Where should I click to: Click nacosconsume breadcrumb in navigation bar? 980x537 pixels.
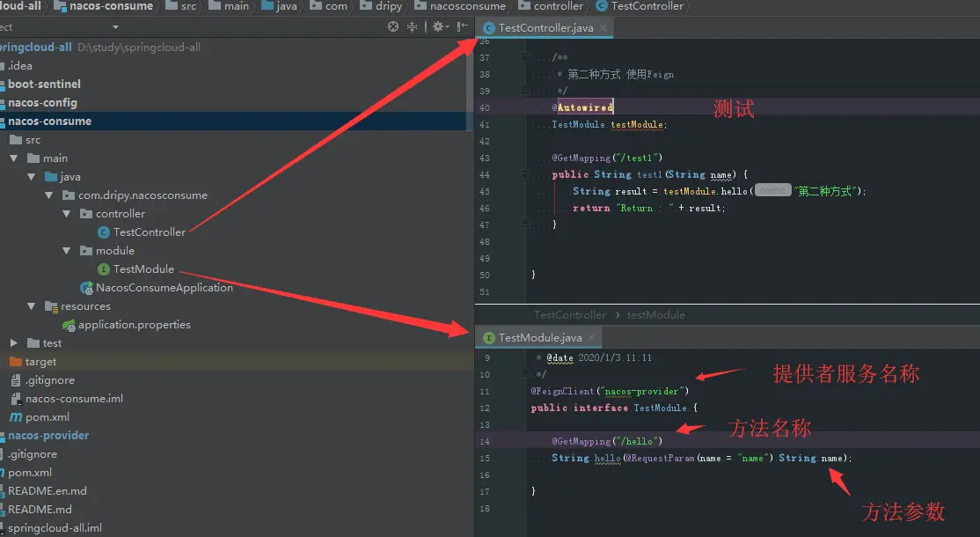tap(460, 6)
